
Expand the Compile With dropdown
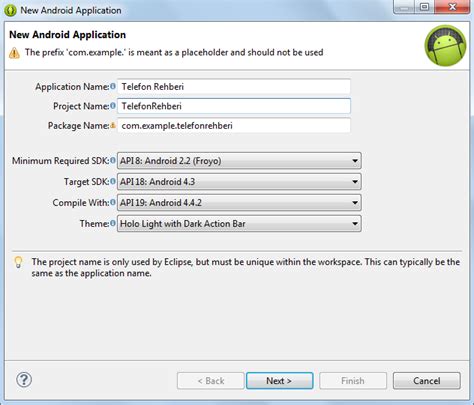click(239, 203)
